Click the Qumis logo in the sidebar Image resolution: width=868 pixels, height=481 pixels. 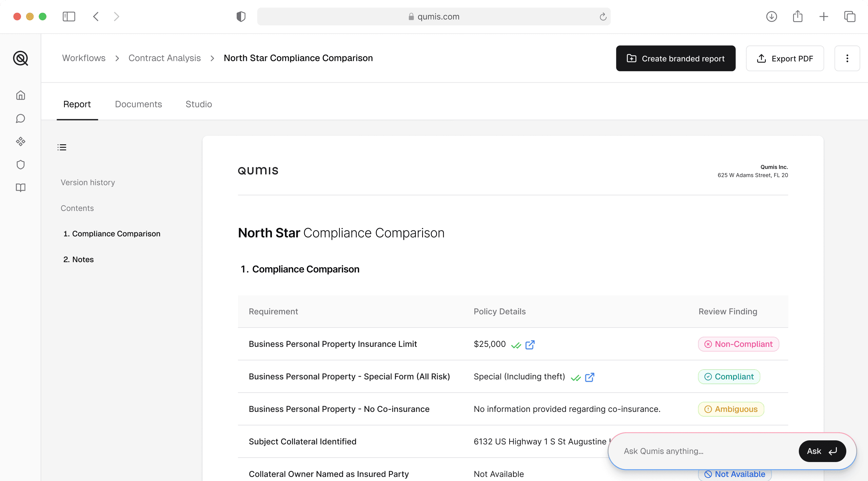[x=21, y=58]
